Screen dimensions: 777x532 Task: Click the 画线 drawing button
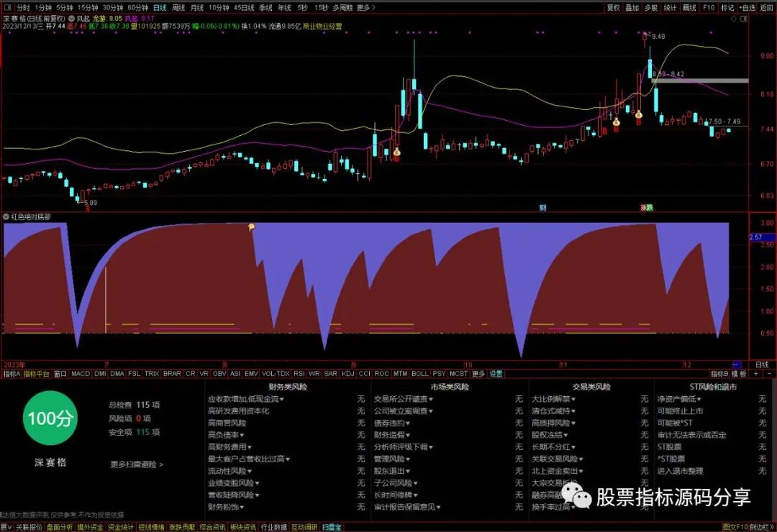[689, 7]
